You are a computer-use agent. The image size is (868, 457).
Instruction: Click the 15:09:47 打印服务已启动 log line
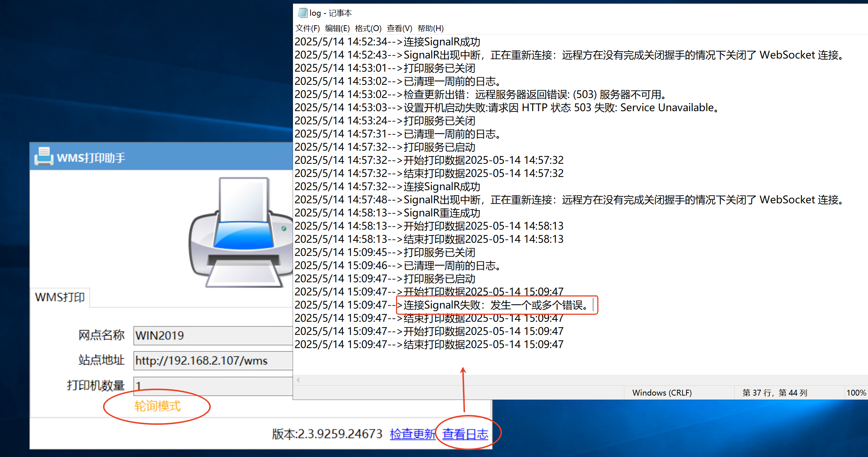pyautogui.click(x=385, y=279)
